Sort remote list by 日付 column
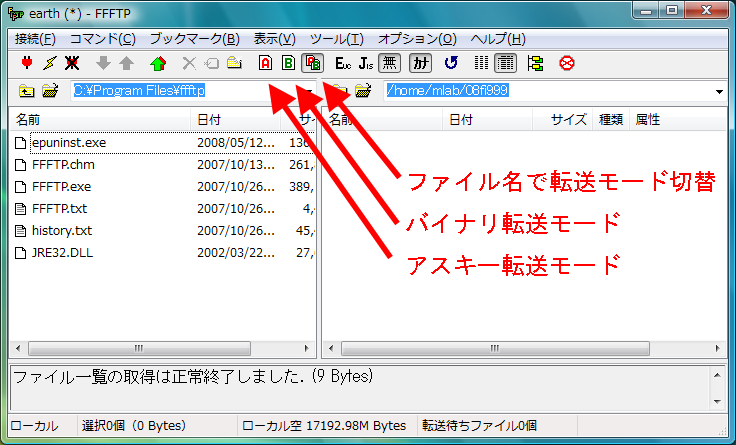Viewport: 736px width, 445px height. coord(487,120)
